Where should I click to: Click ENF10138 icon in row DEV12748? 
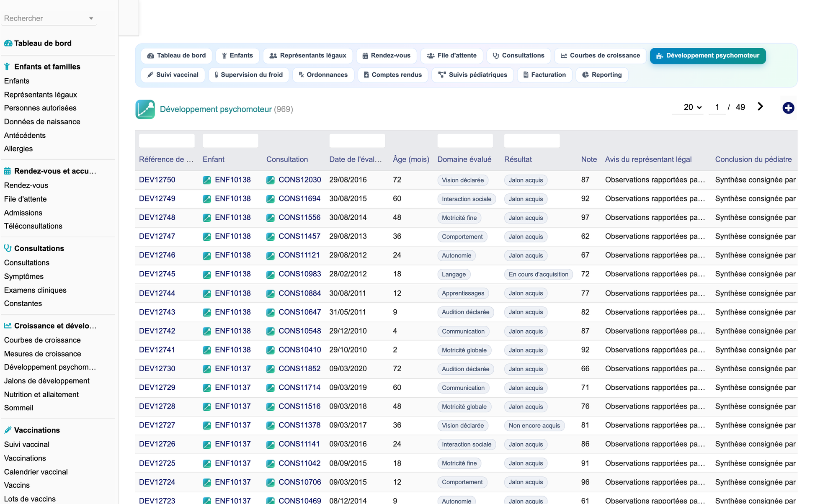point(207,218)
